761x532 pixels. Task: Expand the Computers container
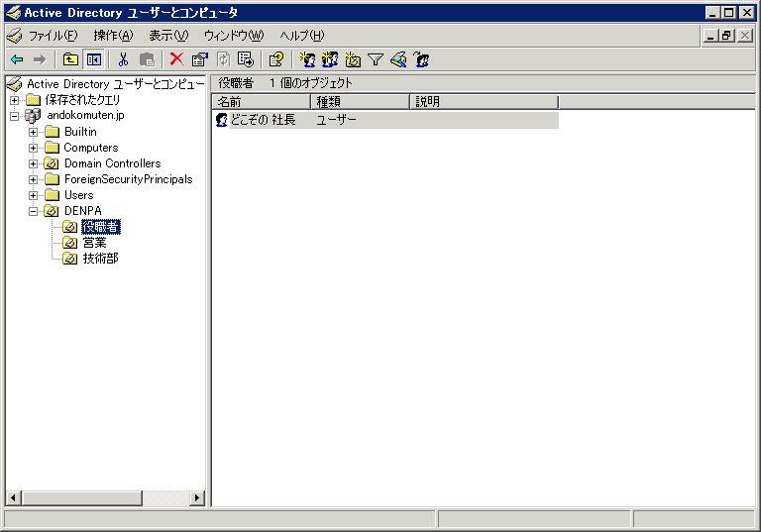[x=33, y=148]
